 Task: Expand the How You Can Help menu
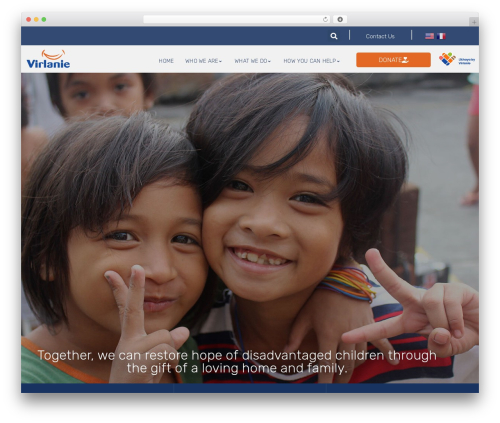click(311, 61)
